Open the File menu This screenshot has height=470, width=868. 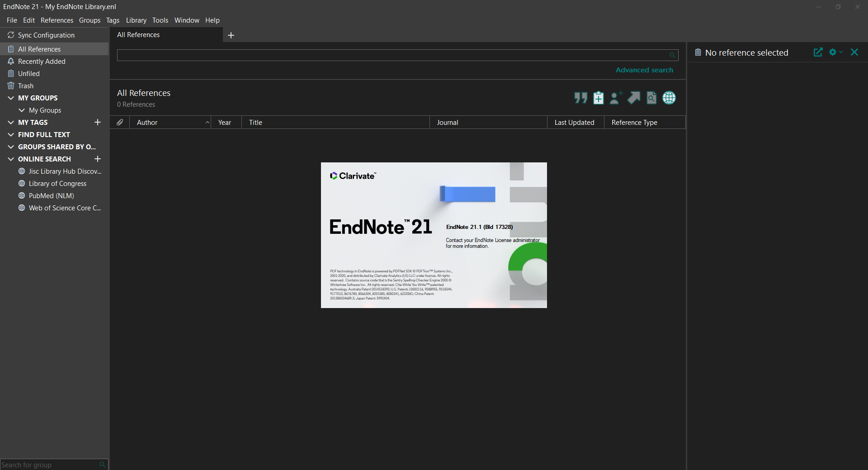[12, 20]
